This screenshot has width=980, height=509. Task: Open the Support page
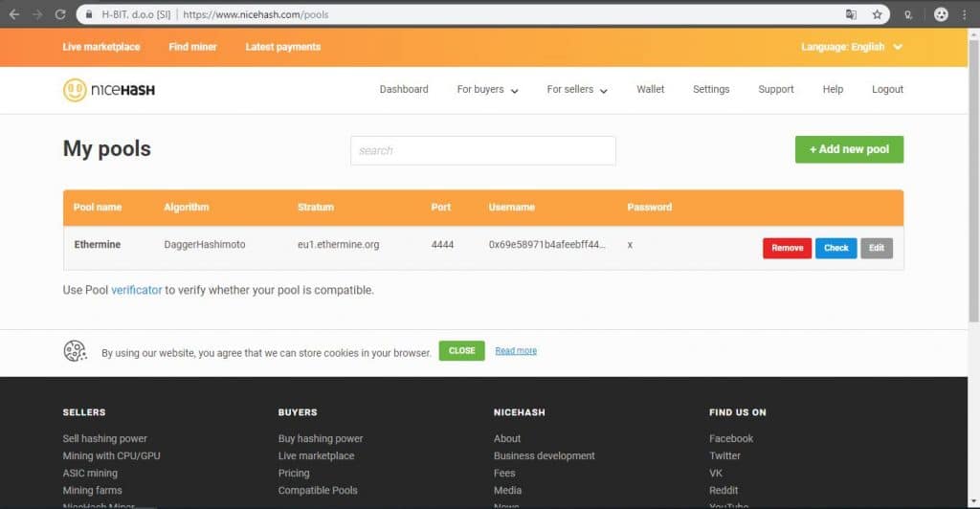coord(775,89)
